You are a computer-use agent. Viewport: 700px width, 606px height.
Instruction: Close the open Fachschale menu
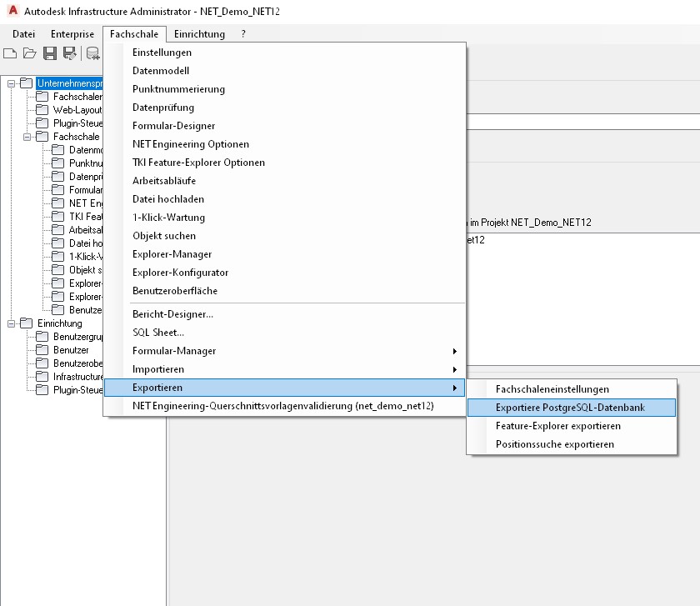(x=134, y=34)
